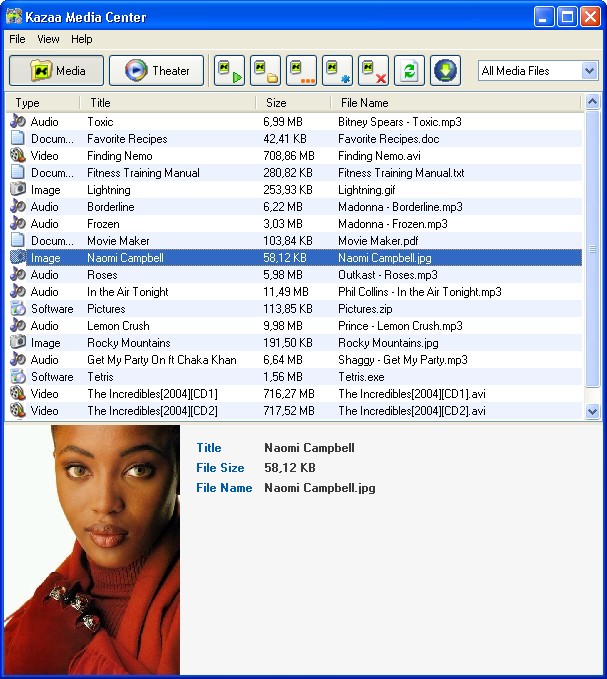Screen dimensions: 607x679
Task: Select The Incredibles[2004][CD2].avi file name
Action: [x=412, y=411]
